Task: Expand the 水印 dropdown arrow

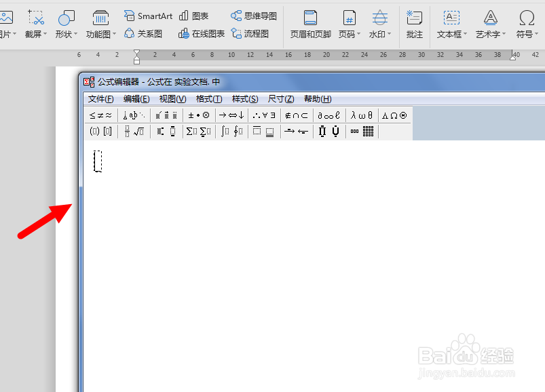Action: (390, 34)
